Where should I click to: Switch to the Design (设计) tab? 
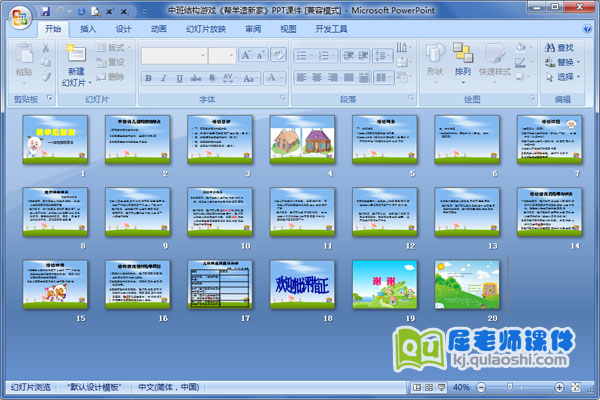123,29
